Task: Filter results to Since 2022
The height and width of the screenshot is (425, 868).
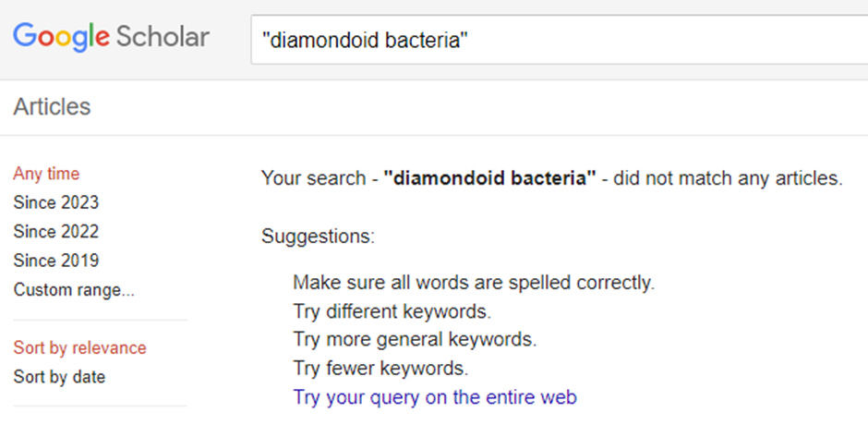Action: [55, 231]
